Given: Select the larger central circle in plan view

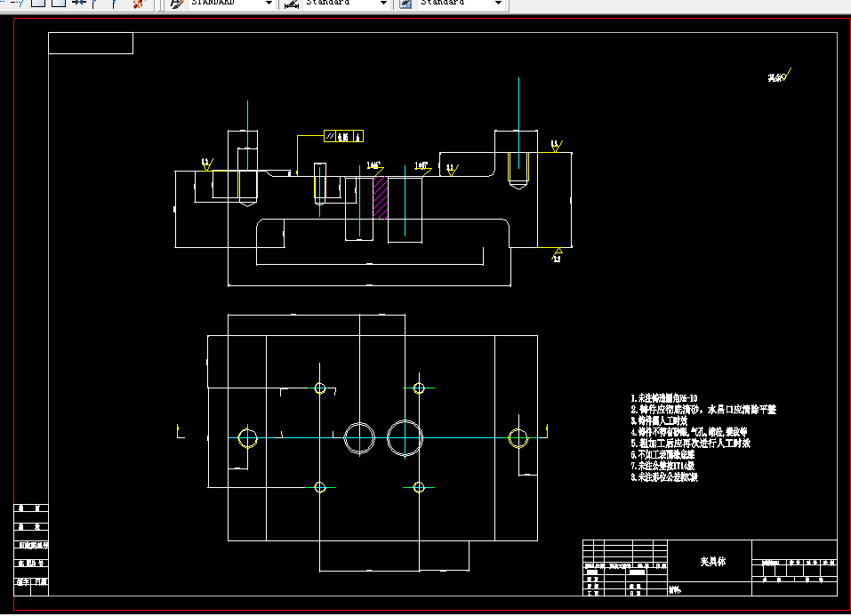Looking at the screenshot, I should tap(405, 438).
